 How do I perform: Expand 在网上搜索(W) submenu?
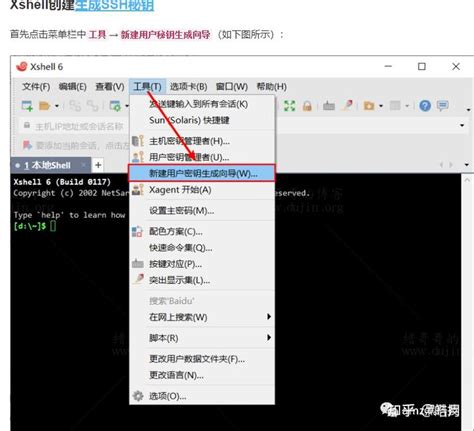202,317
